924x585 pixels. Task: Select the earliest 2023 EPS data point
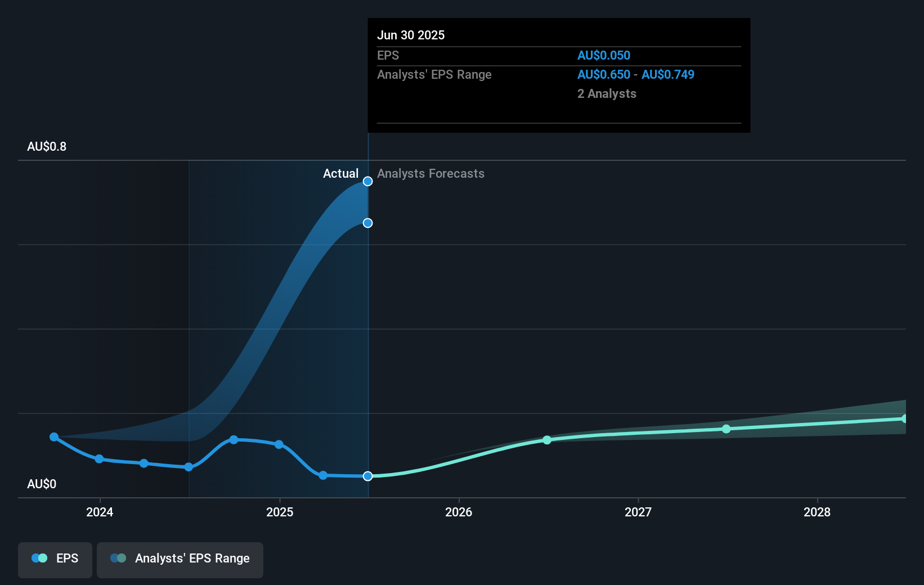[53, 436]
